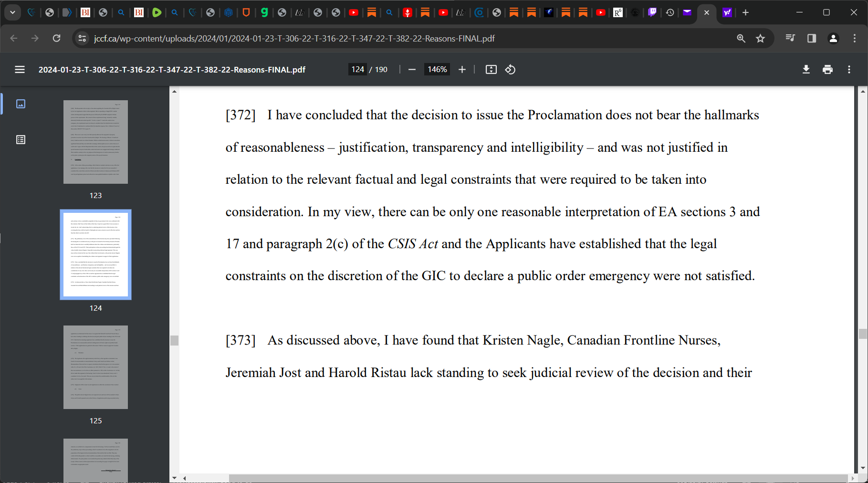Switch to the purple Yahoo Mail envelope tab
Viewport: 868px width, 483px height.
pos(687,12)
